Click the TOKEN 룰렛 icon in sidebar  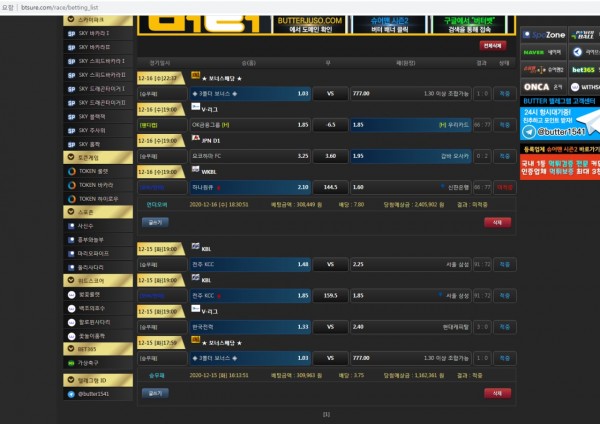[71, 171]
